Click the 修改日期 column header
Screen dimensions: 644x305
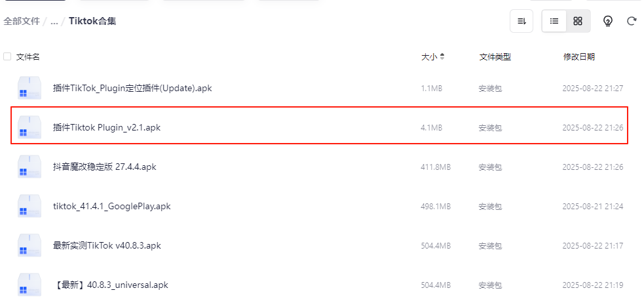[x=579, y=57]
